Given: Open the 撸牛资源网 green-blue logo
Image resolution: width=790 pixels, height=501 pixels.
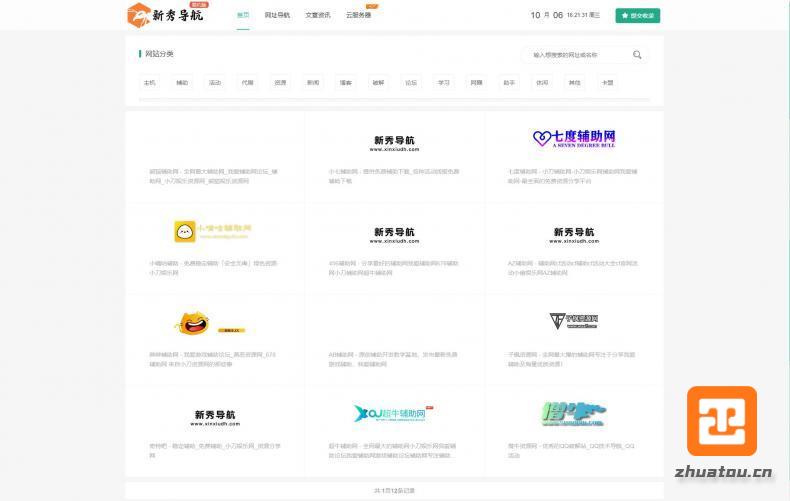Looking at the screenshot, I should [x=574, y=414].
